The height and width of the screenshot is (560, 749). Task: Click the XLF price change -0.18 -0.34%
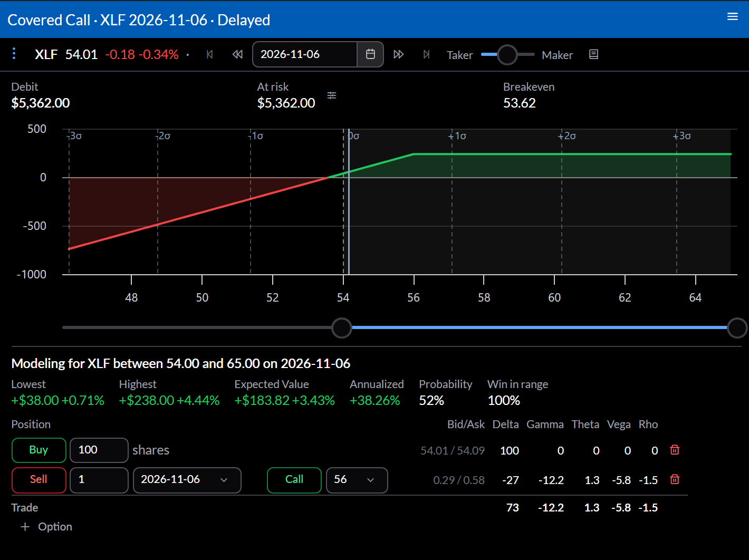141,54
